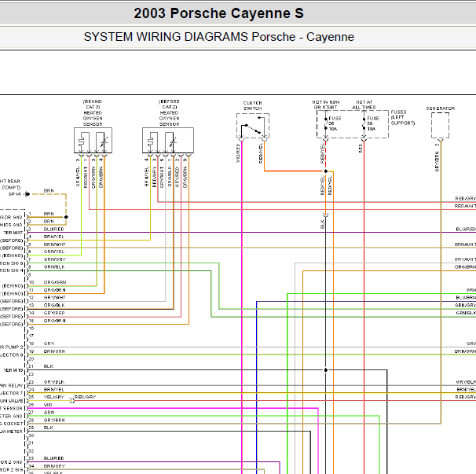Viewport: 476px width, 474px height.
Task: Click the 'CLUTCH SWITCH' label
Action: click(253, 106)
